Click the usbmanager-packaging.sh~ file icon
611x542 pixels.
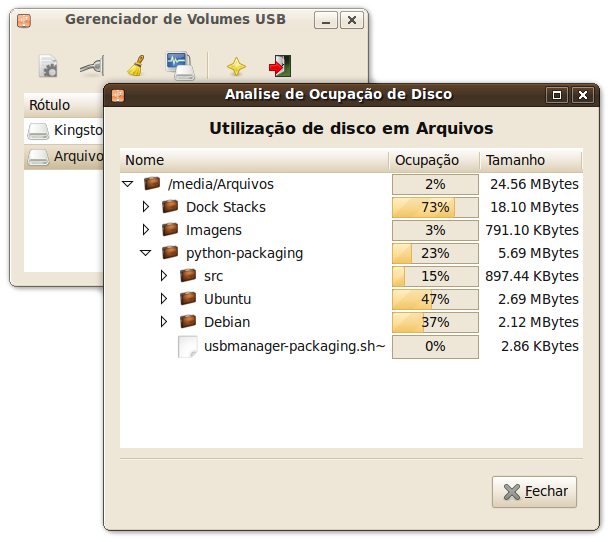tap(187, 346)
